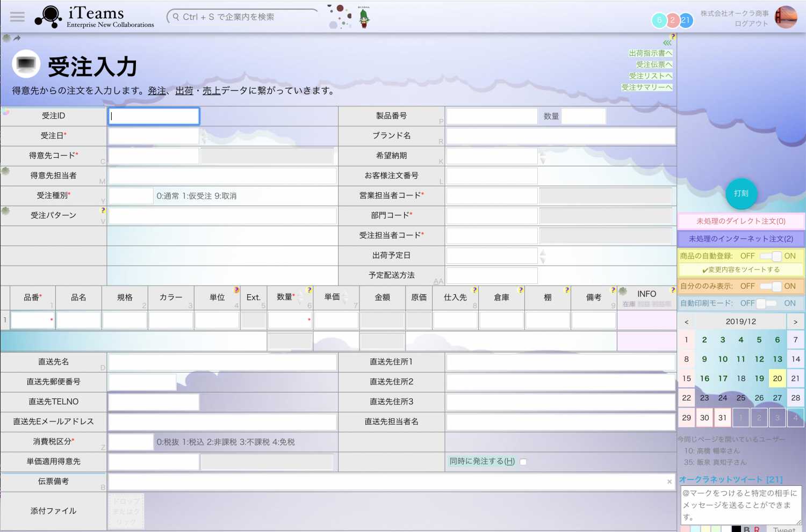Collapse the side panel with the triple chevron
806x532 pixels.
[x=667, y=43]
